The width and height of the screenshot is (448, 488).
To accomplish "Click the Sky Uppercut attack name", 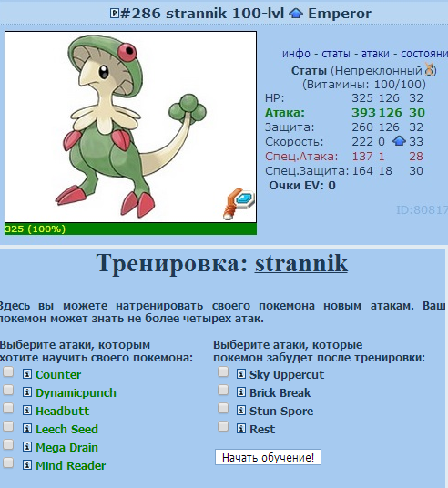I will [287, 375].
